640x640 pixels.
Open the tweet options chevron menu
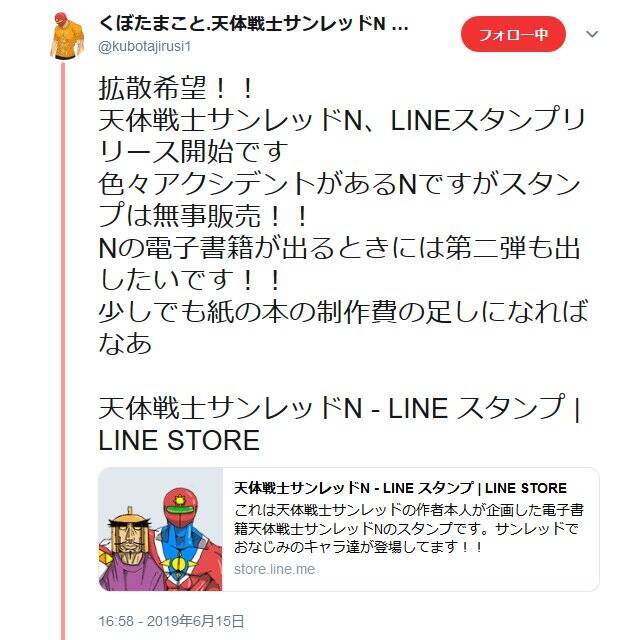pyautogui.click(x=592, y=34)
